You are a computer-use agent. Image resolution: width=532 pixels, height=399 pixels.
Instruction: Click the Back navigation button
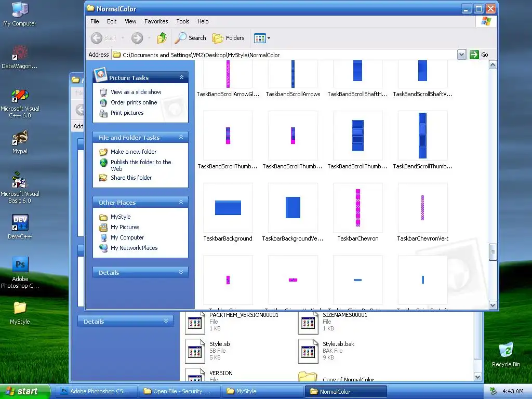click(x=104, y=37)
